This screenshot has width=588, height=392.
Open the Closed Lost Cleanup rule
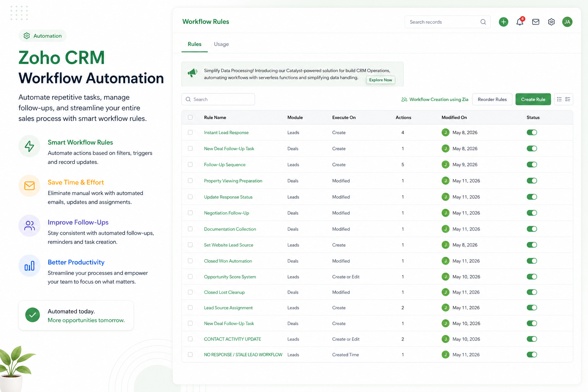pyautogui.click(x=224, y=292)
